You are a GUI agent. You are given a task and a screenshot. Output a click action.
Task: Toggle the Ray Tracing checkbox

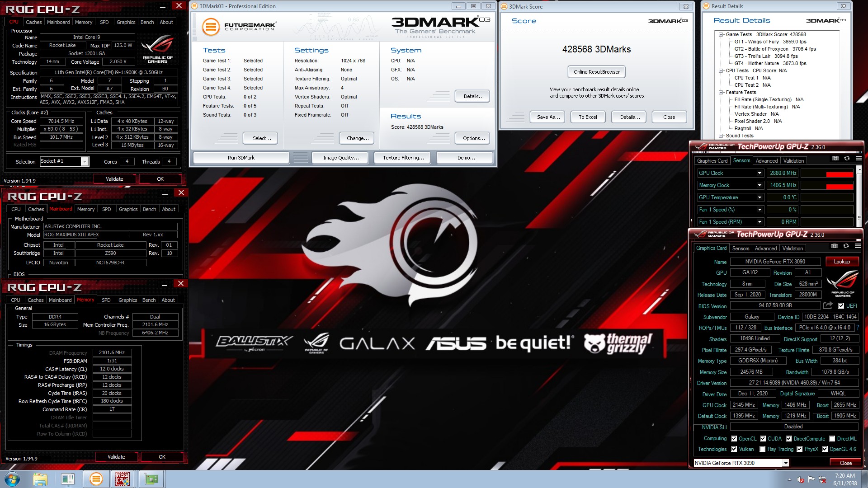(x=763, y=449)
